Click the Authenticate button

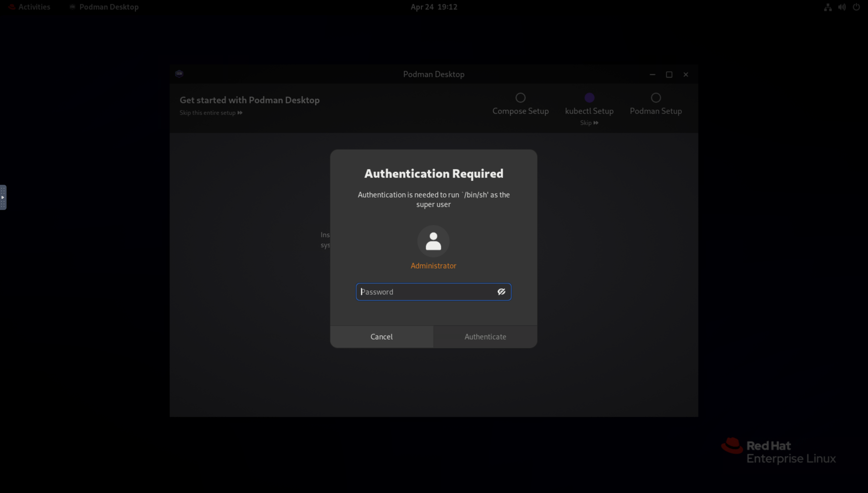point(485,337)
